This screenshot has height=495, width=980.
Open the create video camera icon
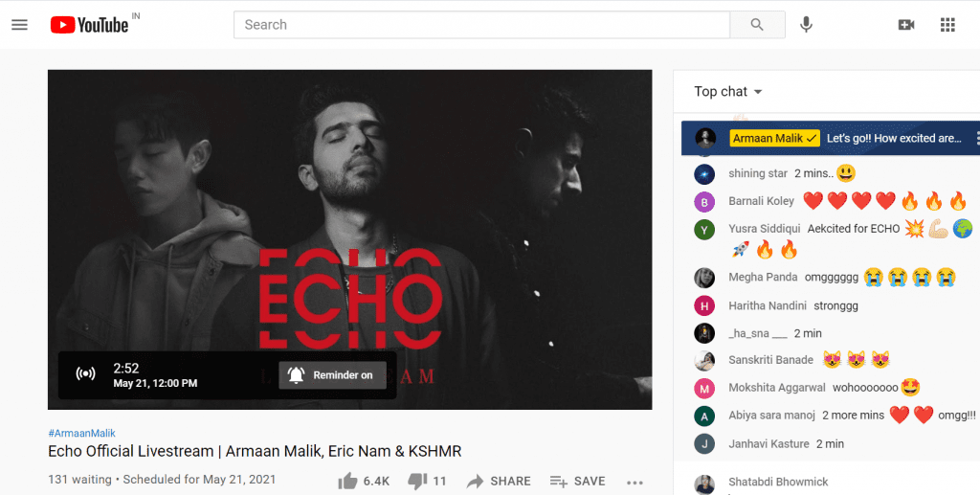click(905, 25)
